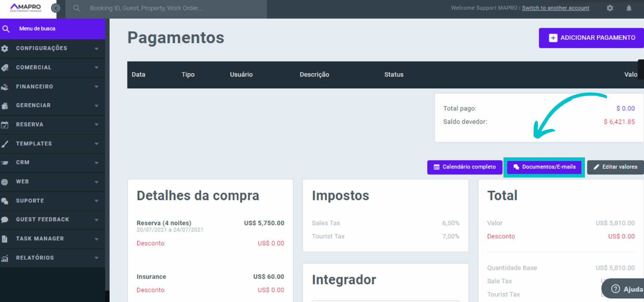Expand the Reserva menu chevron

(x=97, y=125)
